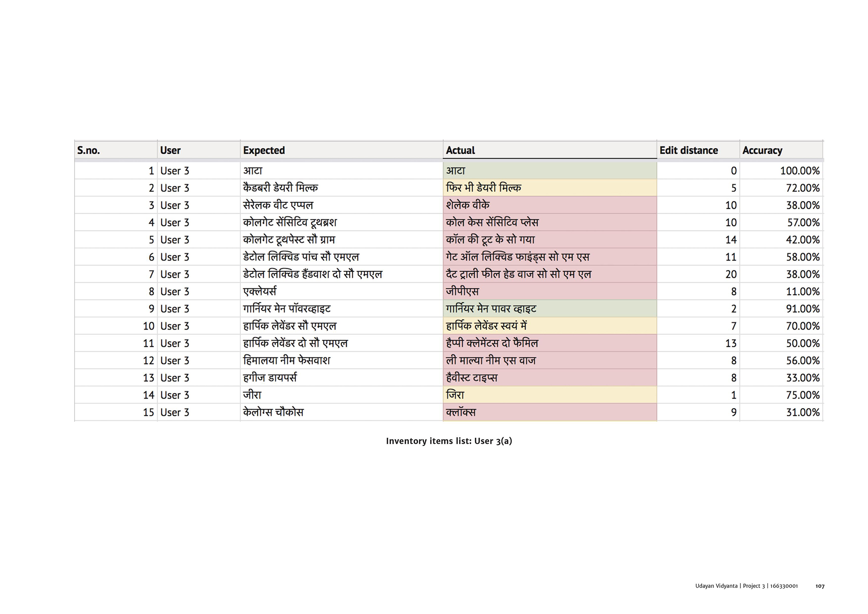Select the Actual column header
This screenshot has width=868, height=614.
pyautogui.click(x=460, y=150)
